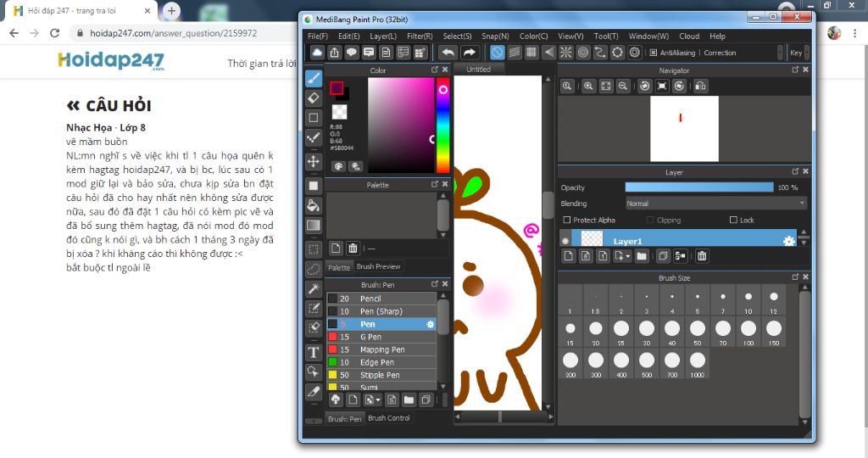Image resolution: width=868 pixels, height=458 pixels.
Task: Select the Bucket fill tool
Action: tap(314, 205)
